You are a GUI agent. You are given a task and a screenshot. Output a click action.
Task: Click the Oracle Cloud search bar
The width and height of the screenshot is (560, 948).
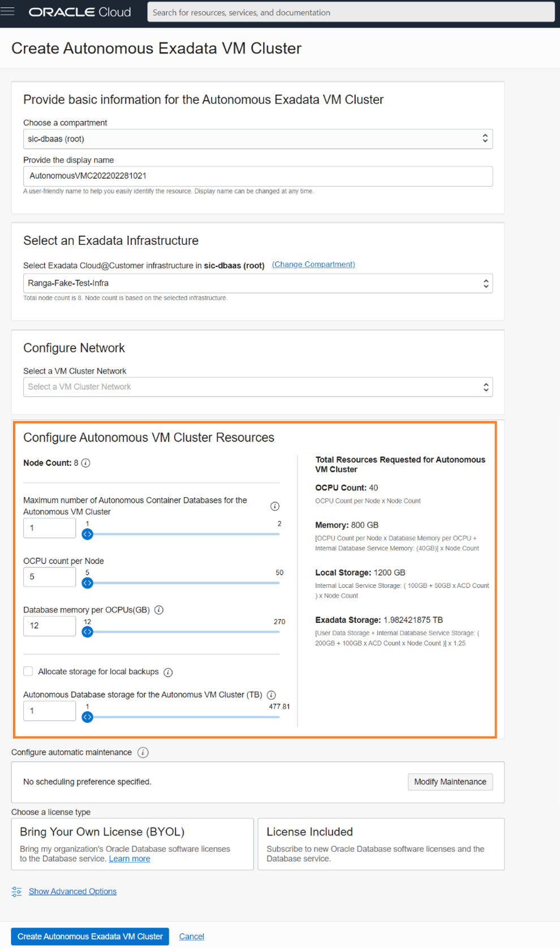[351, 12]
